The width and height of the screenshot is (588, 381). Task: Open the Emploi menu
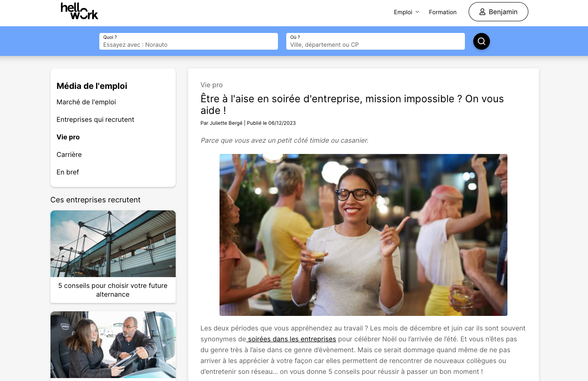(x=406, y=12)
